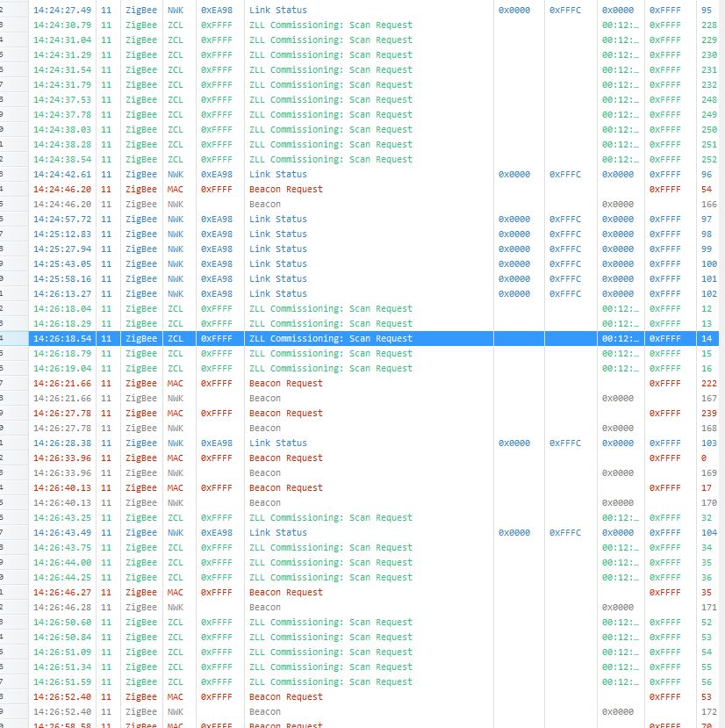Click the 14:24:31.29 timestamp cell

tap(62, 54)
